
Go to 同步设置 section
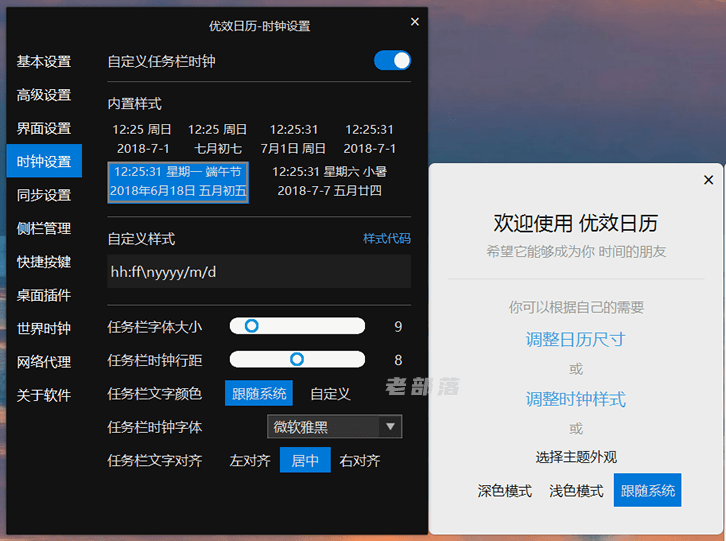(44, 195)
